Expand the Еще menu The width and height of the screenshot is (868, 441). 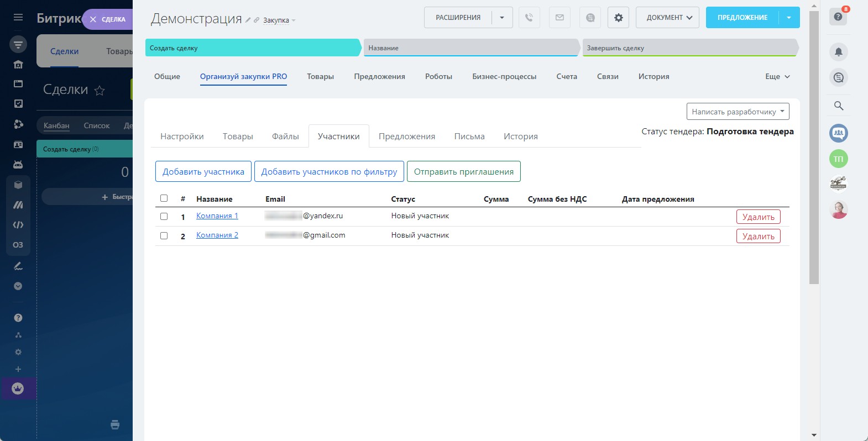(777, 77)
